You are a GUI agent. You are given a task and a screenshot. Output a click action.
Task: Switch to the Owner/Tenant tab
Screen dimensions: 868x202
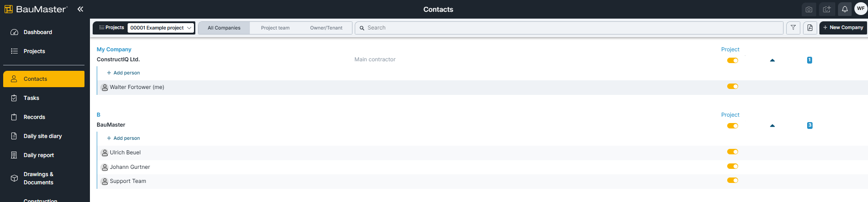326,28
